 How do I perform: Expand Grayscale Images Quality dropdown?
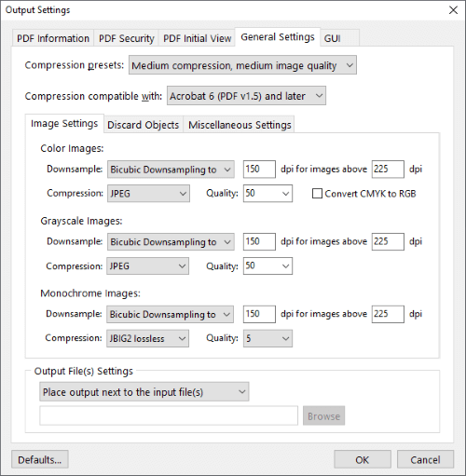coord(267,266)
